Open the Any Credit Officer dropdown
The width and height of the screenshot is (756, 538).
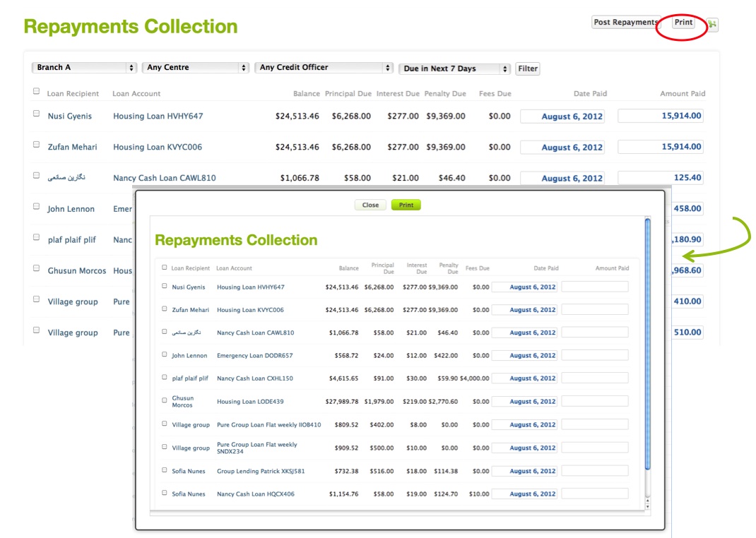click(x=324, y=68)
